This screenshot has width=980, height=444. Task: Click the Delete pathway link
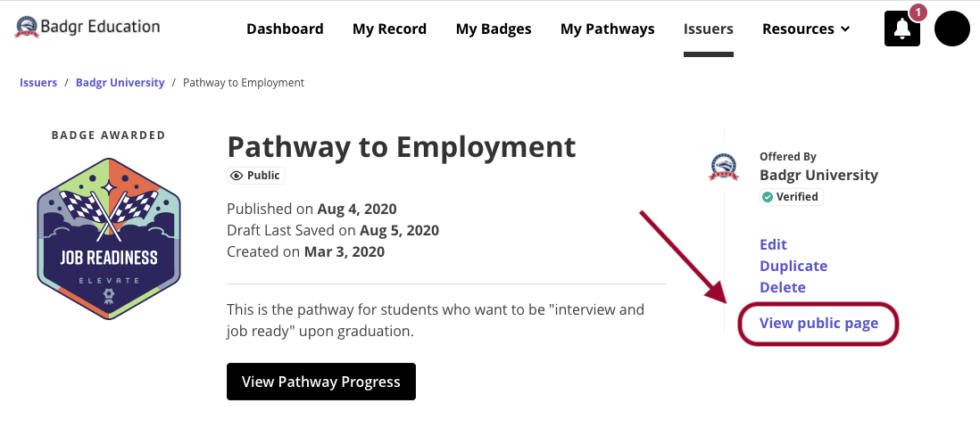(783, 287)
